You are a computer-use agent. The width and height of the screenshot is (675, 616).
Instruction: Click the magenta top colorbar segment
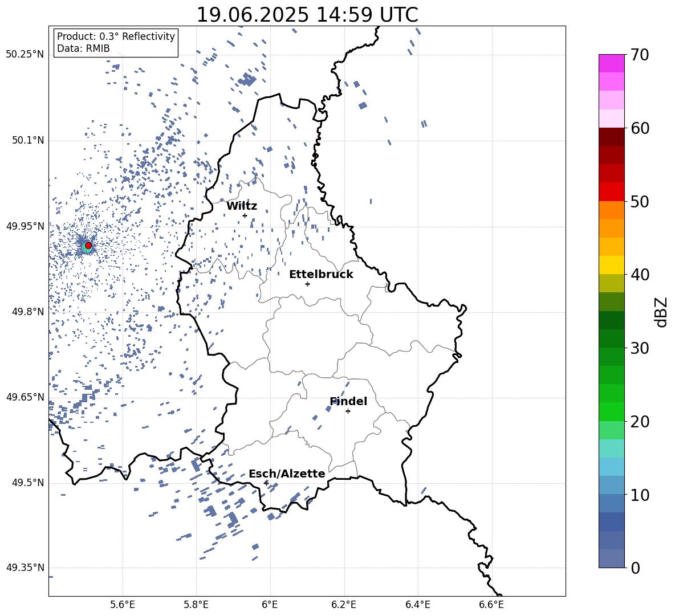(x=611, y=64)
